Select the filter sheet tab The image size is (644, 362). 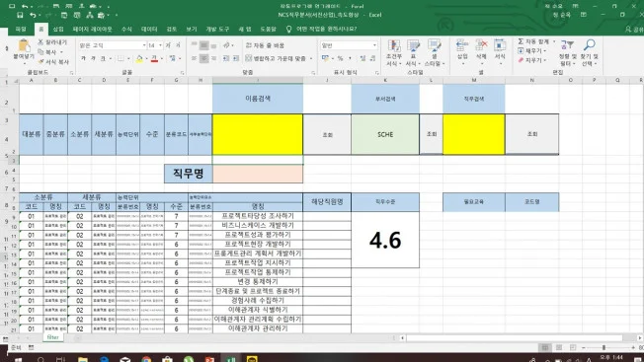[52, 337]
